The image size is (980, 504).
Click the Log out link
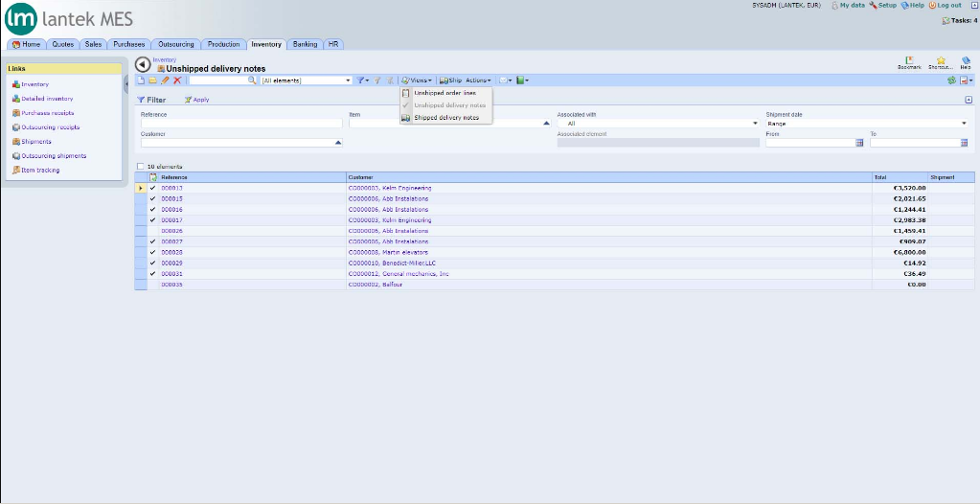coord(945,5)
